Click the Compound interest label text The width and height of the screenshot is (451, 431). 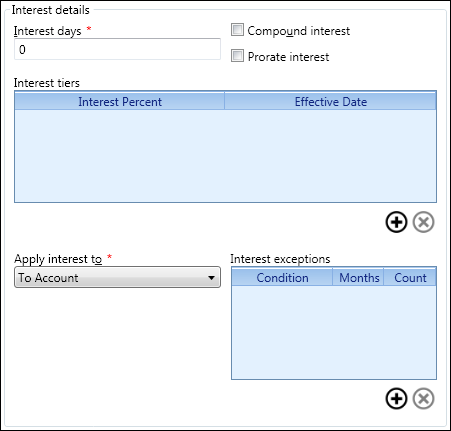pyautogui.click(x=299, y=31)
